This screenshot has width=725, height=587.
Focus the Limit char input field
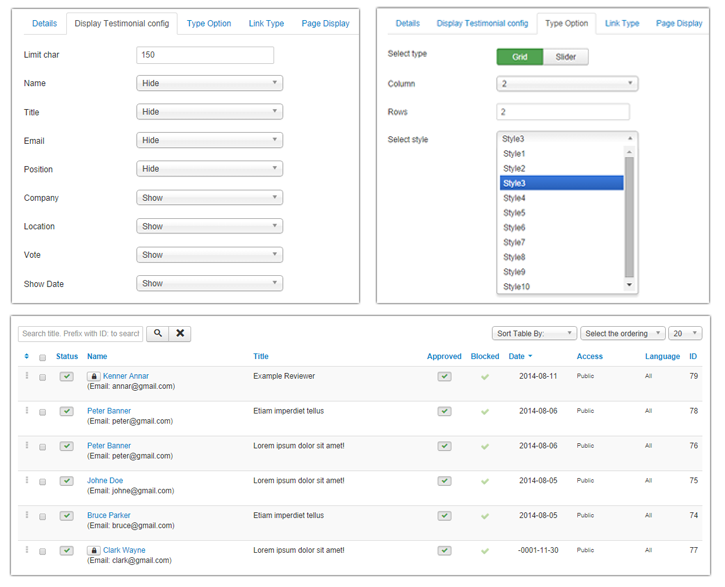tap(205, 55)
